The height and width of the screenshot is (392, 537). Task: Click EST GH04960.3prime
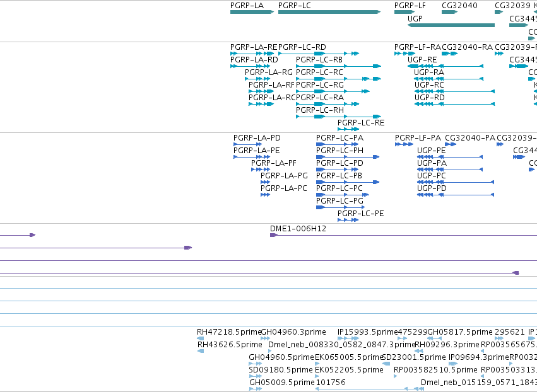(x=293, y=332)
